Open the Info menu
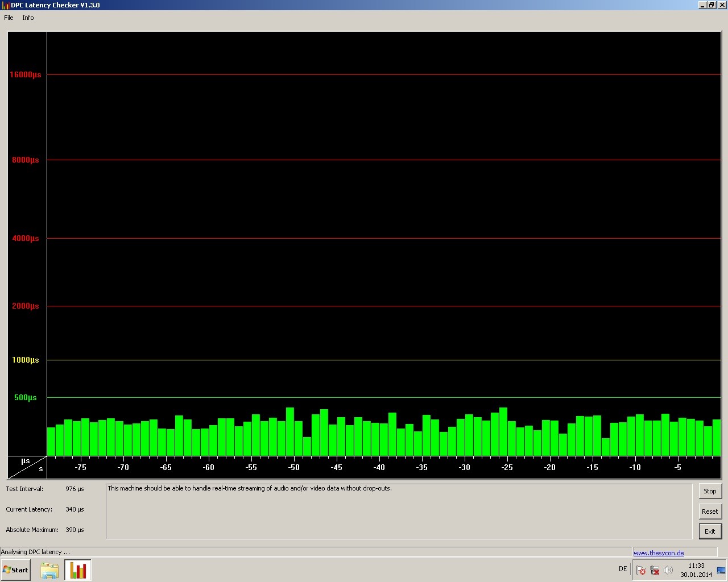728x582 pixels. click(x=28, y=18)
